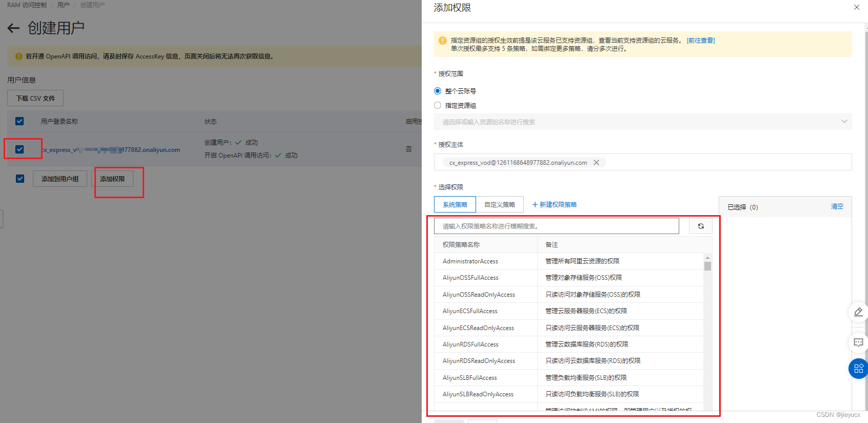This screenshot has width=868, height=423.
Task: Close the 添加权限 panel
Action: tap(856, 7)
